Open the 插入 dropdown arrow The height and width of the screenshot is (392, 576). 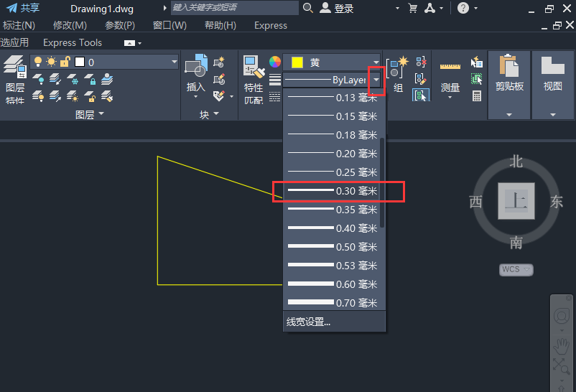[x=196, y=97]
